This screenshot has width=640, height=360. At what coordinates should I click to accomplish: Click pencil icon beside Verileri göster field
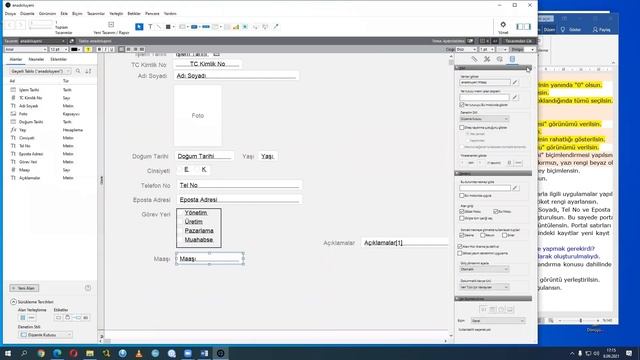coord(515,82)
